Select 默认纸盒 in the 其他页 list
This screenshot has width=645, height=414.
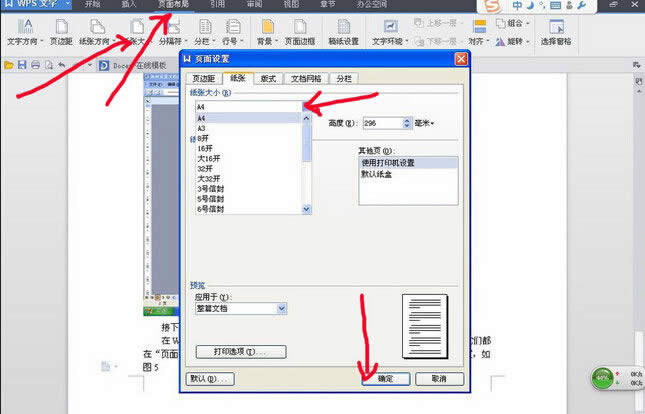408,174
